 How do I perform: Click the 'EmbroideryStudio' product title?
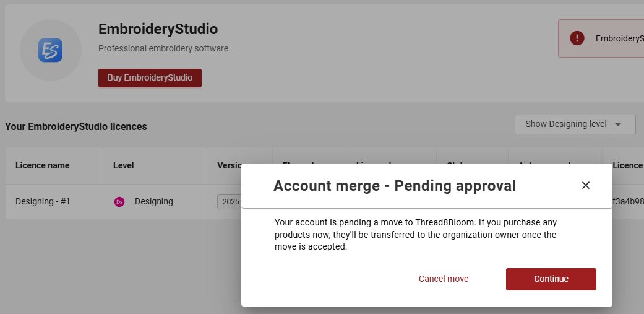[x=158, y=29]
